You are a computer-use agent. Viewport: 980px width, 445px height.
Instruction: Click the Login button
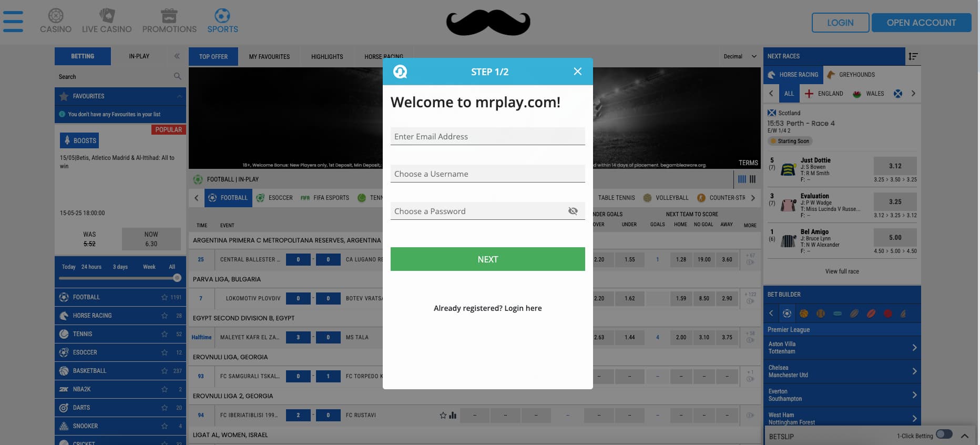click(840, 23)
